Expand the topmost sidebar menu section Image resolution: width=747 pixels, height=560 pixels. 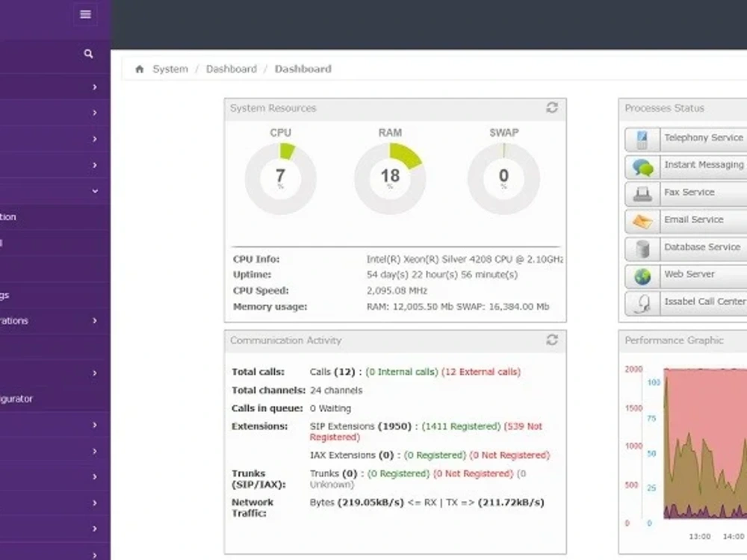pos(96,87)
